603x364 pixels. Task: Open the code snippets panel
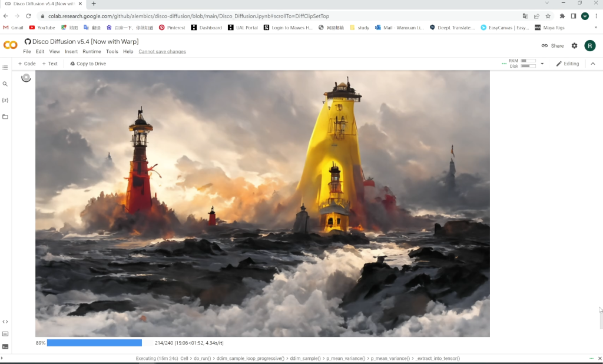click(5, 322)
